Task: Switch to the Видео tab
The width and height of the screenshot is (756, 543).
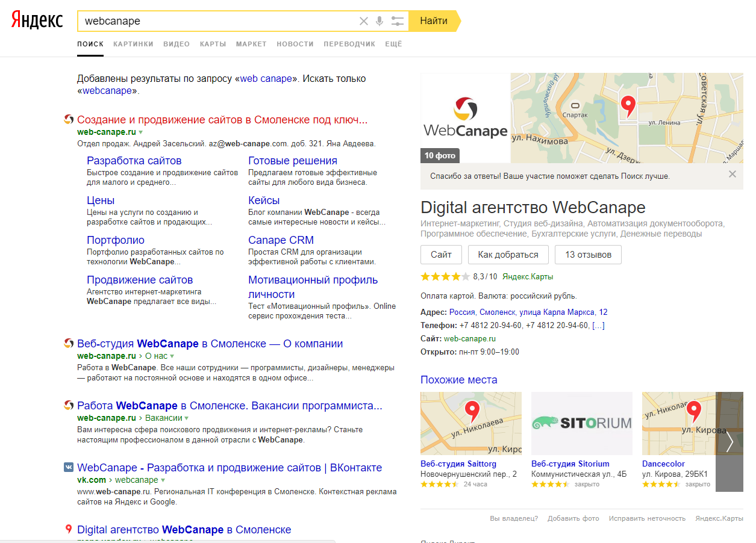Action: tap(177, 44)
